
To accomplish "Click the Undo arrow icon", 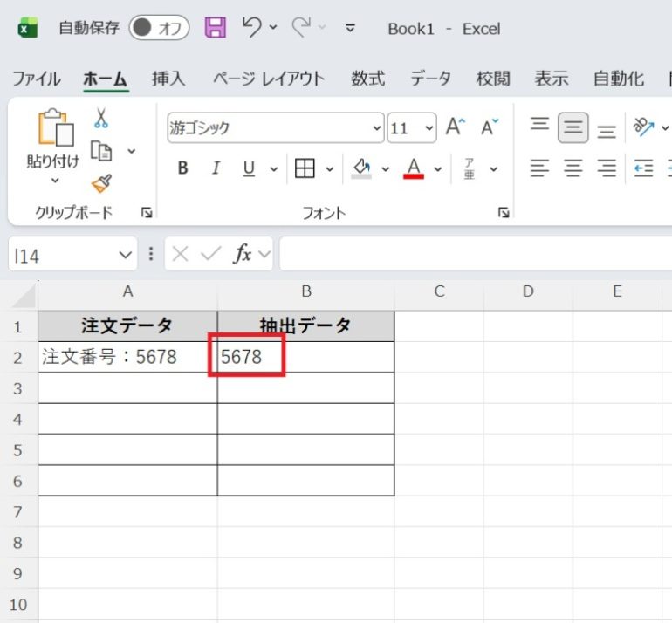I will point(251,26).
